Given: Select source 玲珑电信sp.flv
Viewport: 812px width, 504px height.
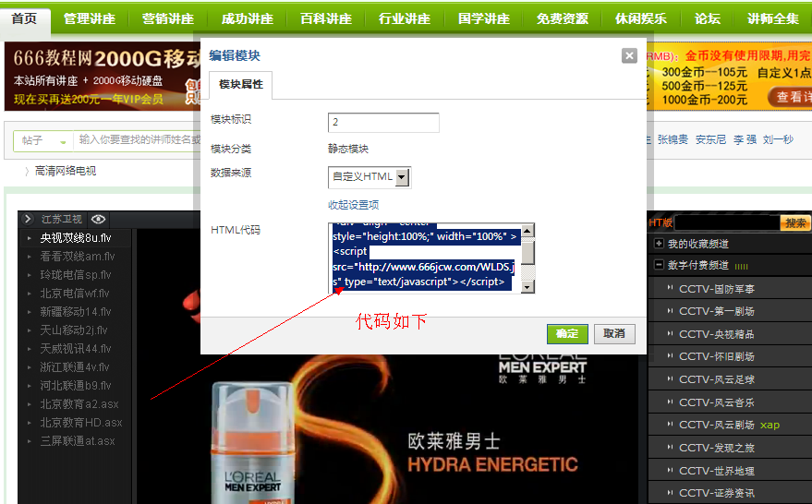Looking at the screenshot, I should point(76,275).
